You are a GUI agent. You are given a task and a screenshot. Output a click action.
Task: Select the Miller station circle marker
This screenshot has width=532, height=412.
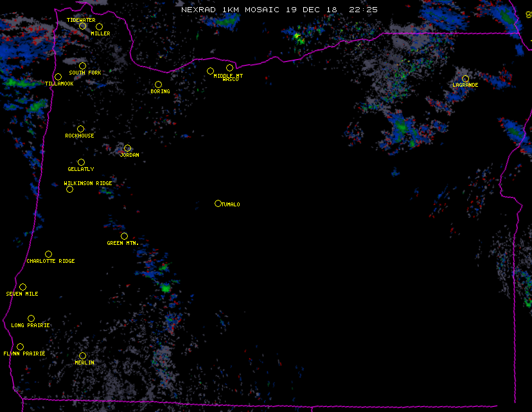pyautogui.click(x=99, y=26)
